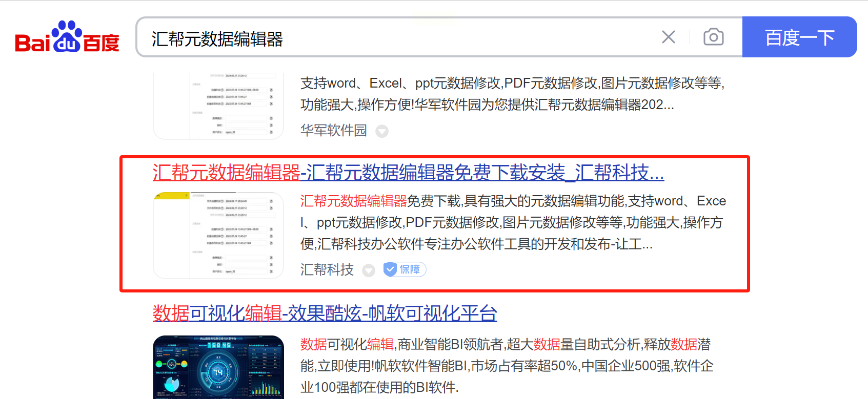
Task: Click snippet text 汇帮元数据编辑器免费下载,具有强大
Action: point(513,222)
